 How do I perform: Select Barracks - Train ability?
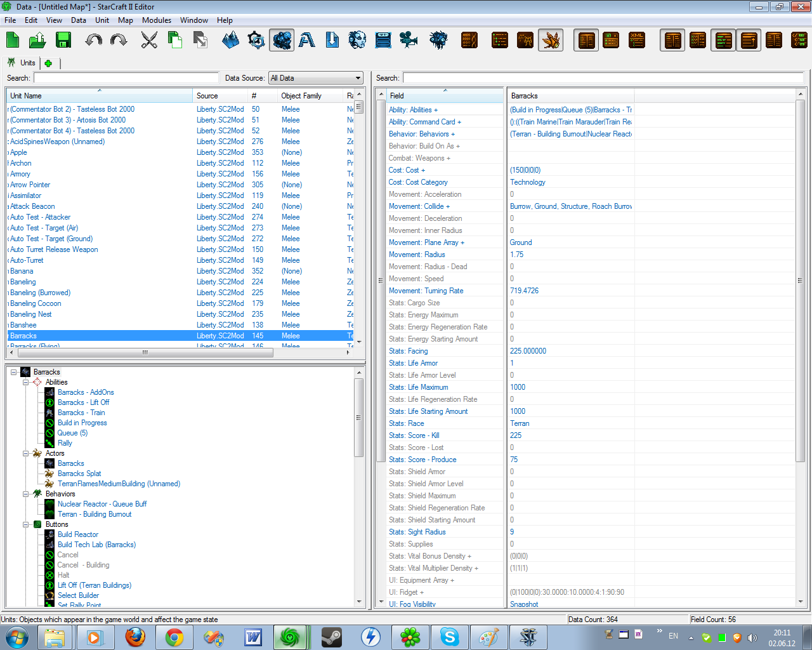81,413
